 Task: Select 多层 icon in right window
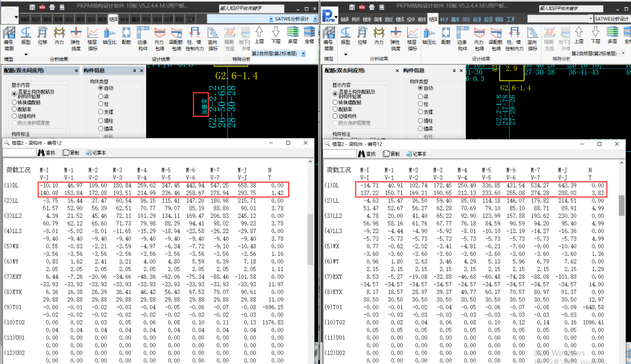click(x=612, y=36)
